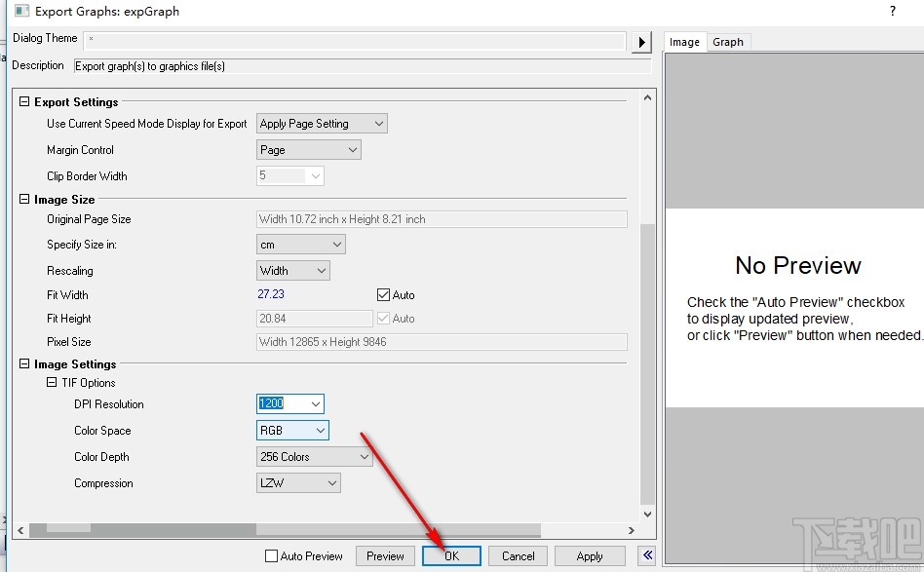924x572 pixels.
Task: Open the Dialog Theme arrow menu button
Action: [x=641, y=42]
